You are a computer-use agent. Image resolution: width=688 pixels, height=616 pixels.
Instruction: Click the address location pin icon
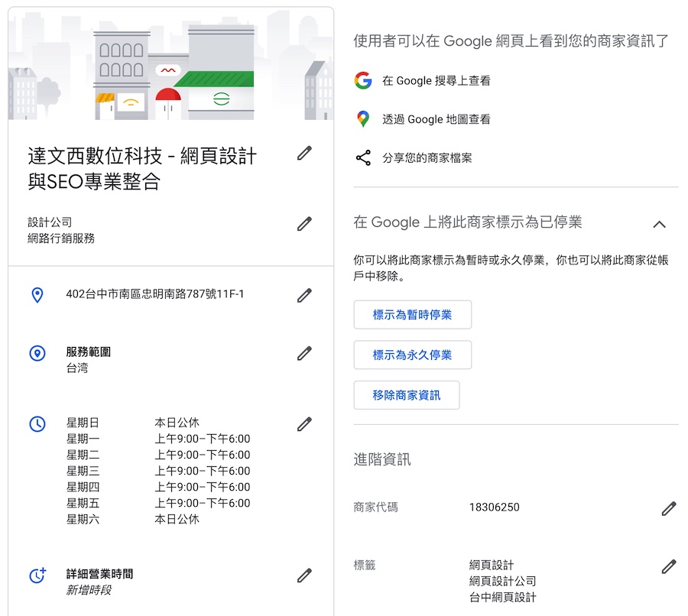pos(37,295)
